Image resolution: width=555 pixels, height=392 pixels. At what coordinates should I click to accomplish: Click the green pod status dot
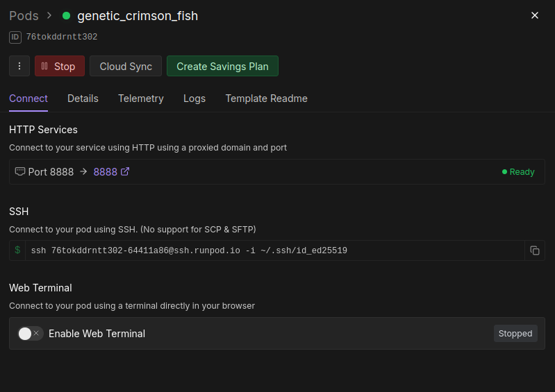(x=67, y=15)
